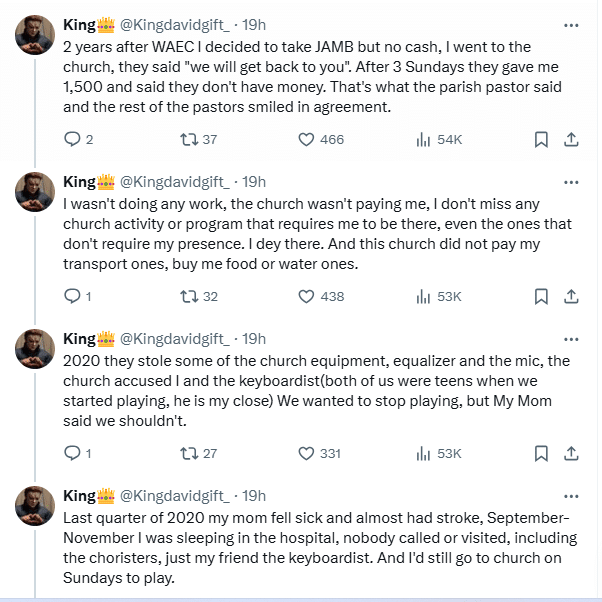The image size is (602, 602).
Task: Bookmark the tweet about the parish pastor
Action: pos(541,140)
